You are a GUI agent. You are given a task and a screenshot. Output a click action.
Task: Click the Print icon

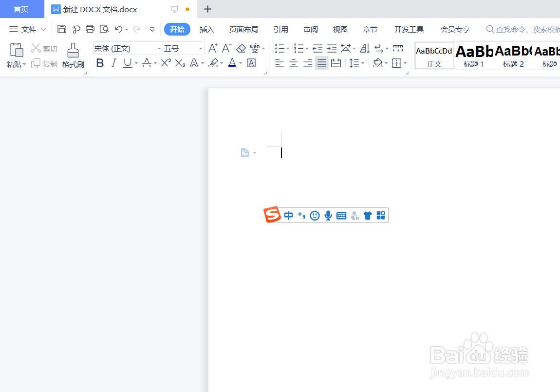[90, 29]
